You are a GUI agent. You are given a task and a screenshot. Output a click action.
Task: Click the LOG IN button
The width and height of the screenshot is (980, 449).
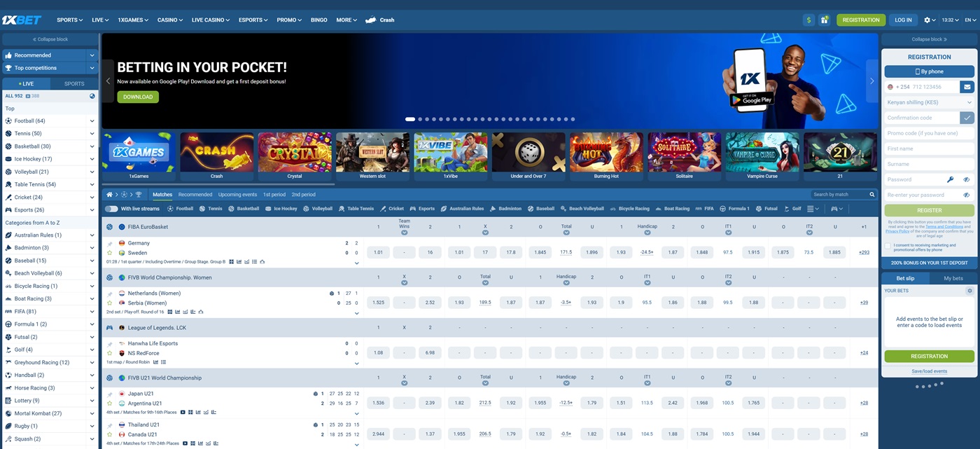click(x=903, y=20)
